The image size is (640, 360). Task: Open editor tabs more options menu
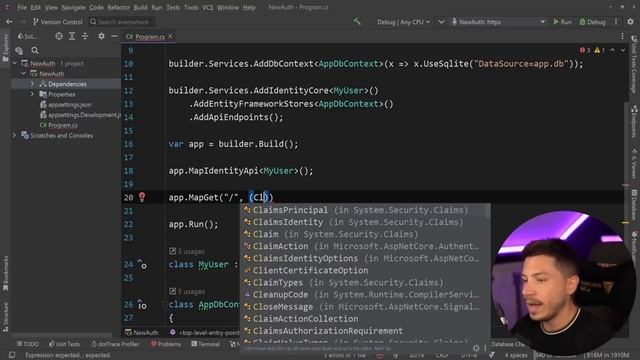coord(622,36)
